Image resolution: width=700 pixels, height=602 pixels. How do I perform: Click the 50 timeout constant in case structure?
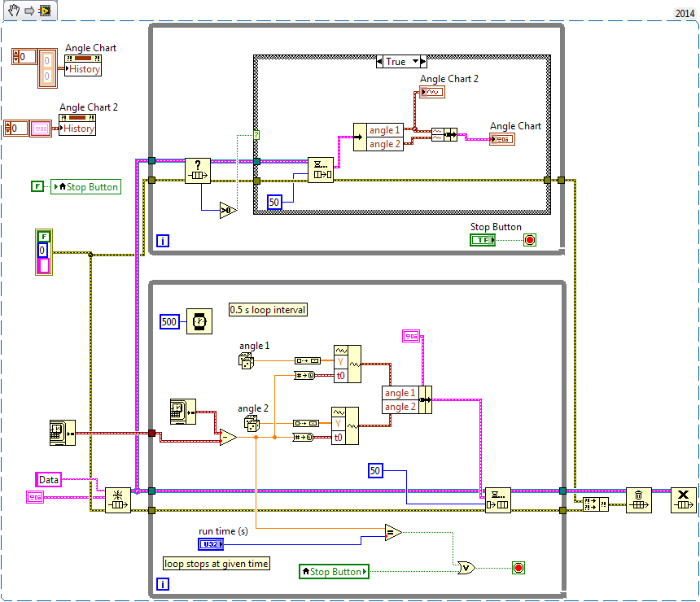(274, 202)
